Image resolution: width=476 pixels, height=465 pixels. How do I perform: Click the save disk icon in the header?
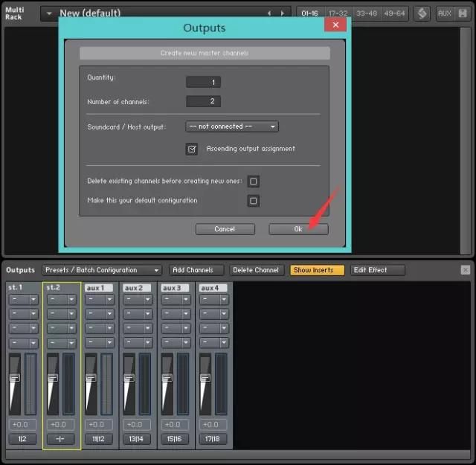click(x=464, y=13)
